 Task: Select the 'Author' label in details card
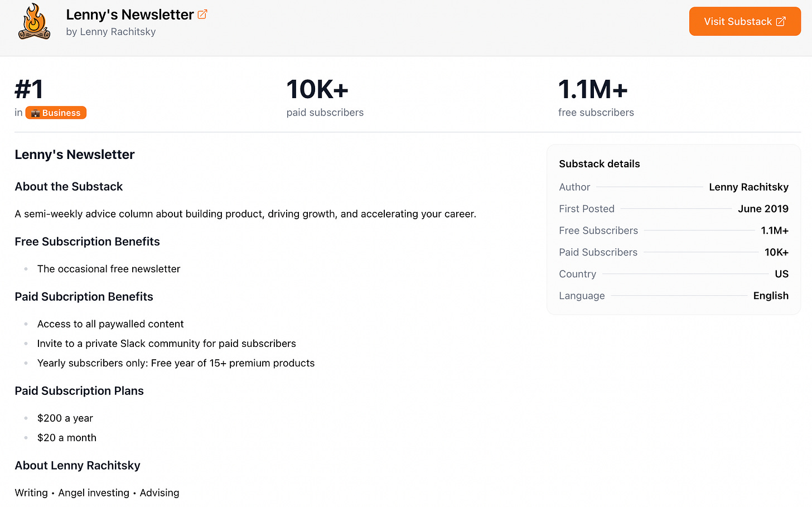tap(574, 187)
